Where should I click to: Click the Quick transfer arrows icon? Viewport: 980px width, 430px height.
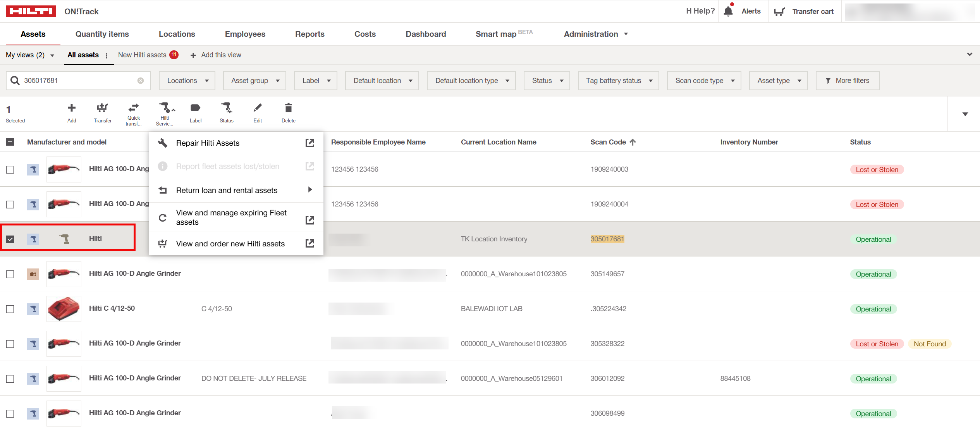[134, 108]
